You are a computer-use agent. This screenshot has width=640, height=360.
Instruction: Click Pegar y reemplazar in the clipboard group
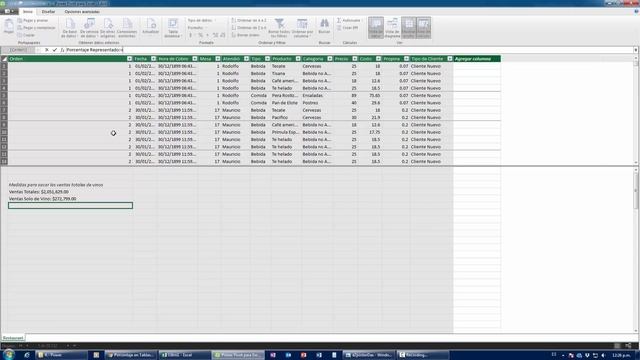tap(36, 28)
